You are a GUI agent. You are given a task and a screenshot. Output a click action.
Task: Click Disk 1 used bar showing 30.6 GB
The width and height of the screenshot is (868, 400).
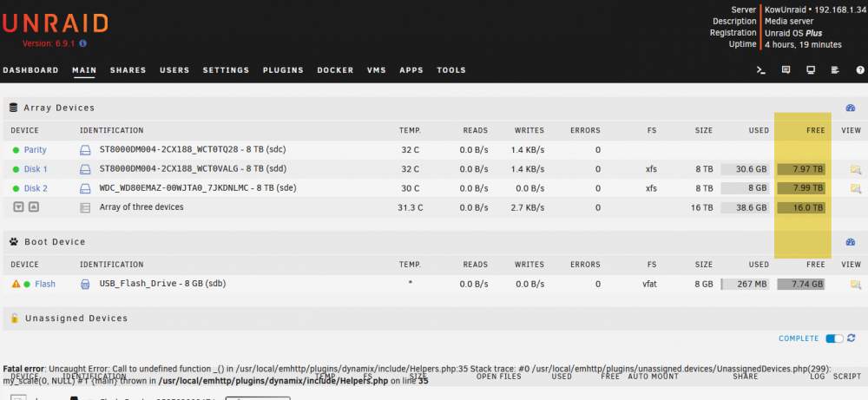pos(745,169)
